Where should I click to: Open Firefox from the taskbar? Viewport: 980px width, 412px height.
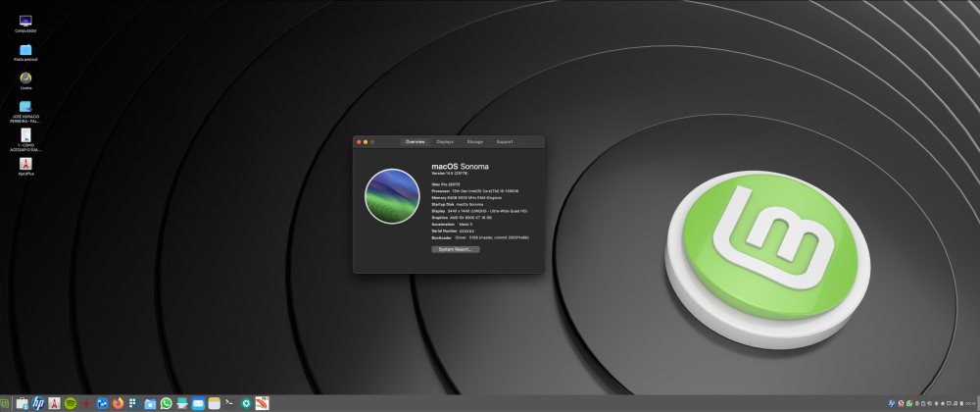coord(119,403)
